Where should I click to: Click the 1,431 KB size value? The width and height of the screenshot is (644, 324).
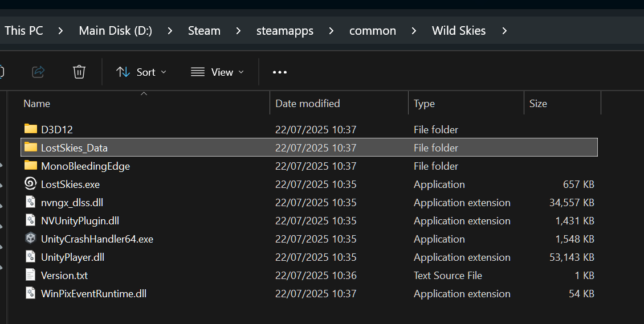574,220
